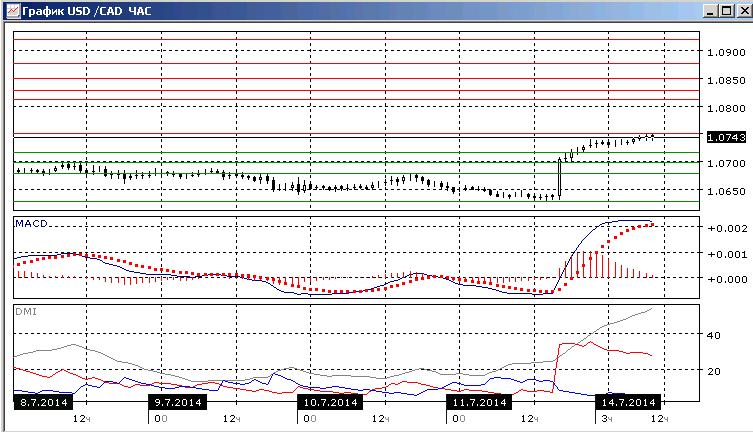This screenshot has height=432, width=753.
Task: Minimize the USD/CAD chart window
Action: click(711, 11)
